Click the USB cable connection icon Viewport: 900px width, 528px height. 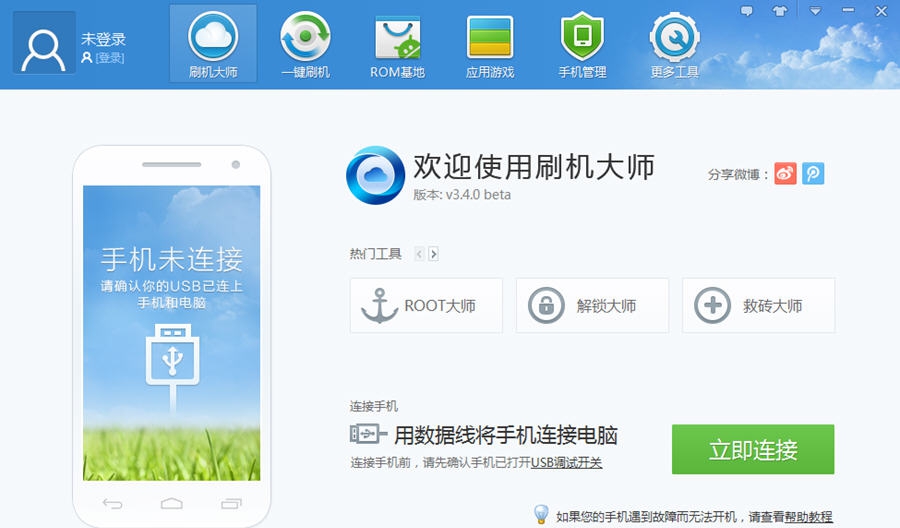coord(368,434)
